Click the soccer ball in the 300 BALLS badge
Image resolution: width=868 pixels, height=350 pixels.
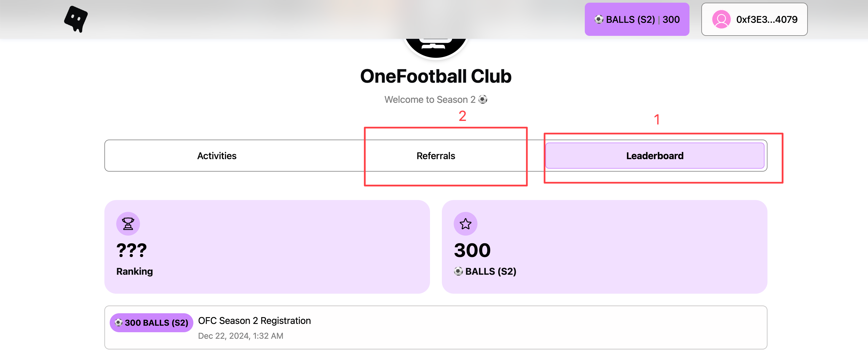point(119,322)
